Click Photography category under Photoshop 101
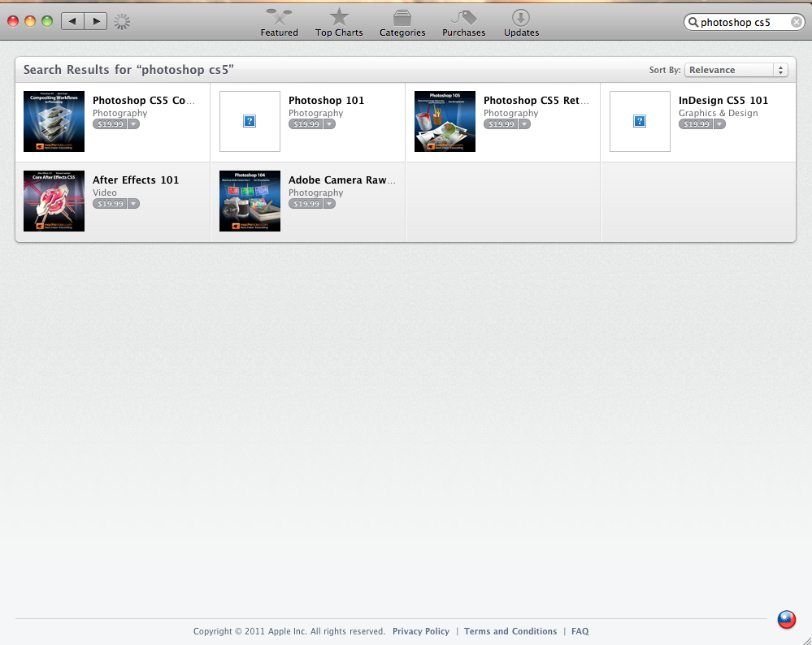 [x=316, y=113]
